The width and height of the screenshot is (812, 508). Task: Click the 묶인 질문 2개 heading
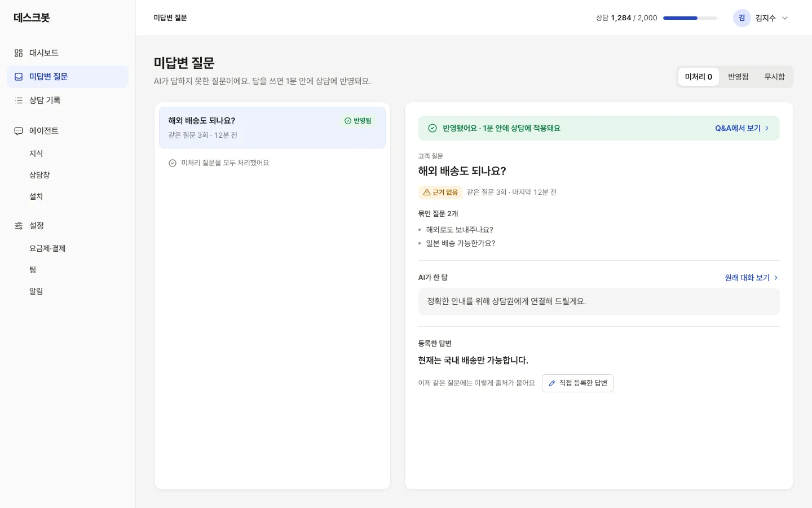(438, 214)
